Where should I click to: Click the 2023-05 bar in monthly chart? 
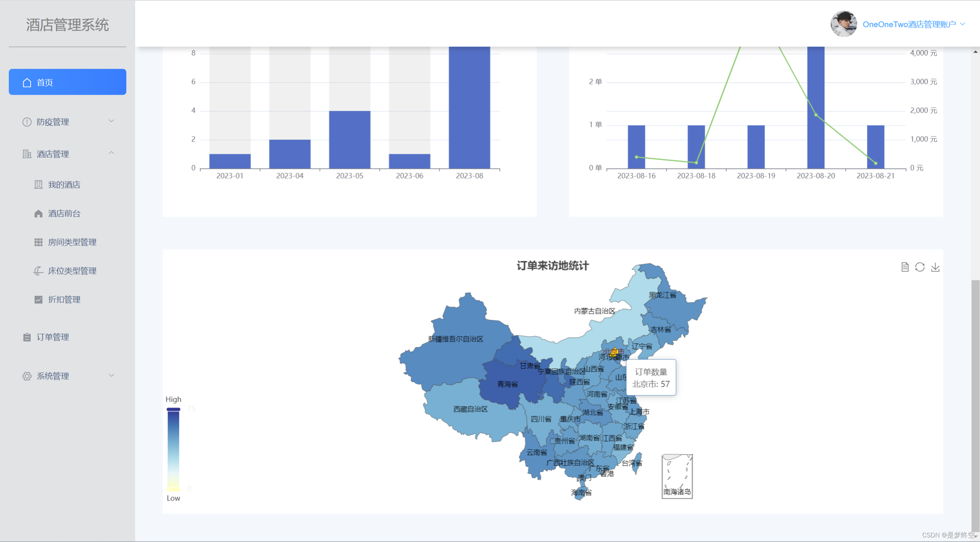350,140
